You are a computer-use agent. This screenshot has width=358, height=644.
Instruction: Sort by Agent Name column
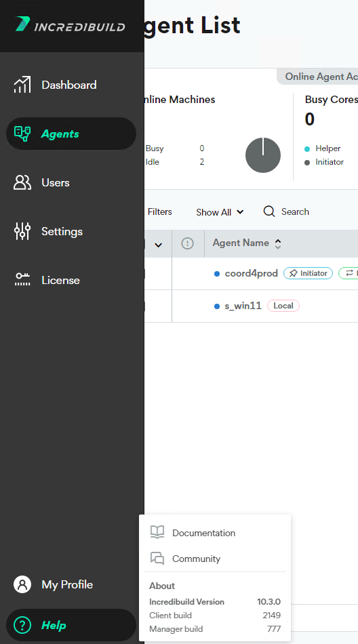(247, 243)
